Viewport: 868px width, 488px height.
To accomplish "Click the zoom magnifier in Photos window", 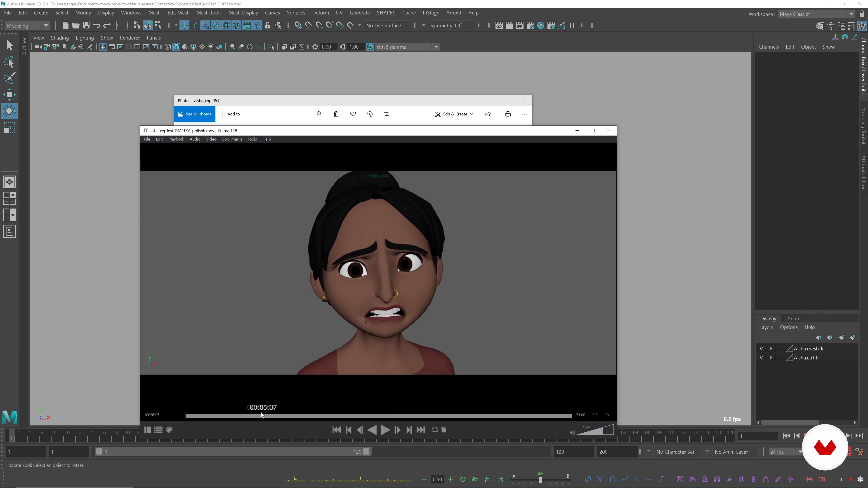I will click(319, 114).
